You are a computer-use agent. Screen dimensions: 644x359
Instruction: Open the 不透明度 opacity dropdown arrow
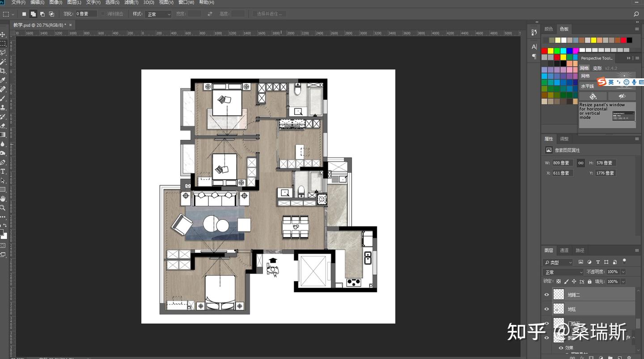tap(623, 272)
